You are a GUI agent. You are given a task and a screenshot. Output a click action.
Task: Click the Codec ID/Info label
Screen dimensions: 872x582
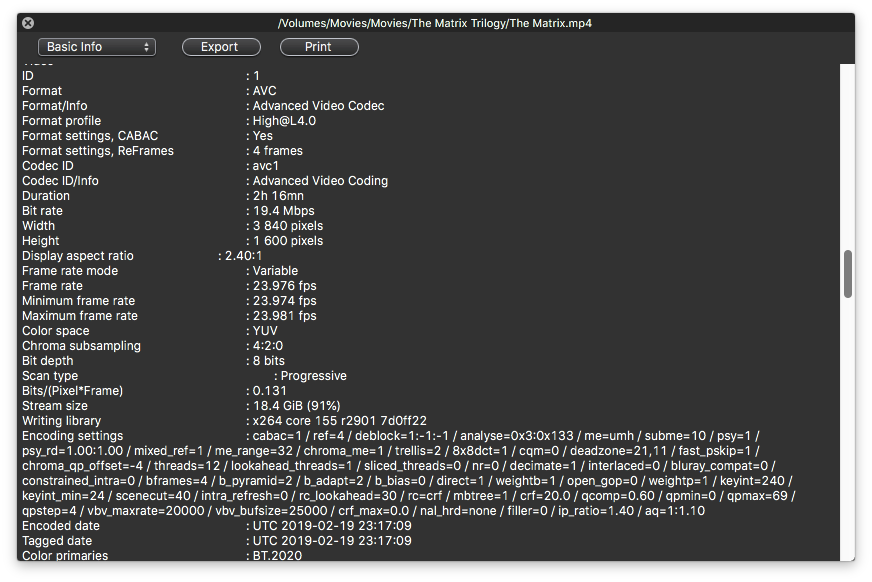(x=61, y=181)
